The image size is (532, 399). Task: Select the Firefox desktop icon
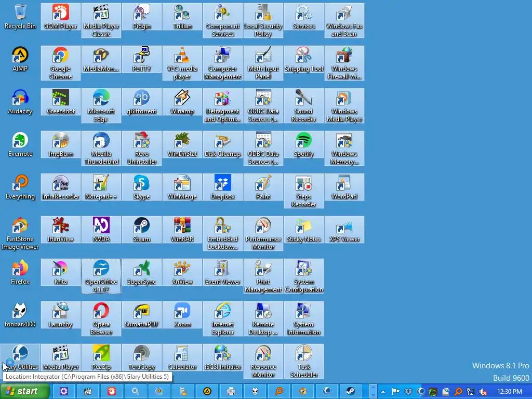coord(20,272)
